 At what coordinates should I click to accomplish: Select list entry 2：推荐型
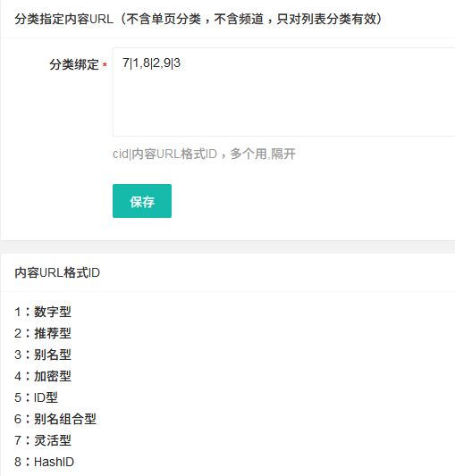pos(43,333)
